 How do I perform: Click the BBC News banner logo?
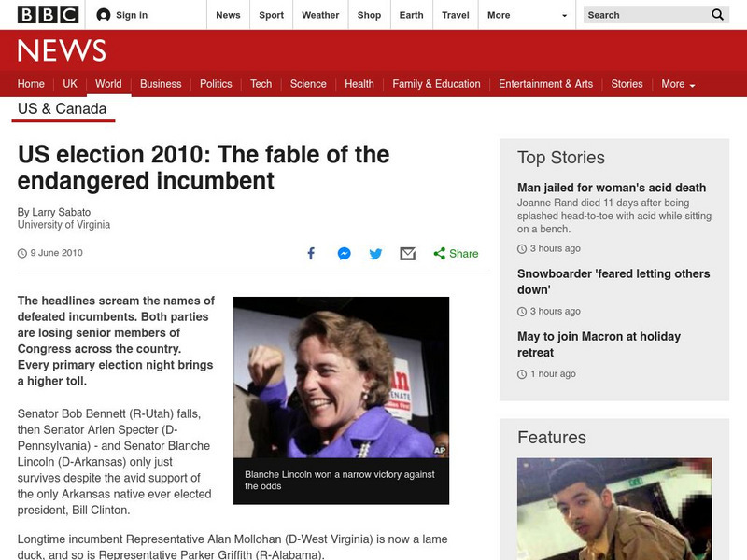click(x=62, y=50)
